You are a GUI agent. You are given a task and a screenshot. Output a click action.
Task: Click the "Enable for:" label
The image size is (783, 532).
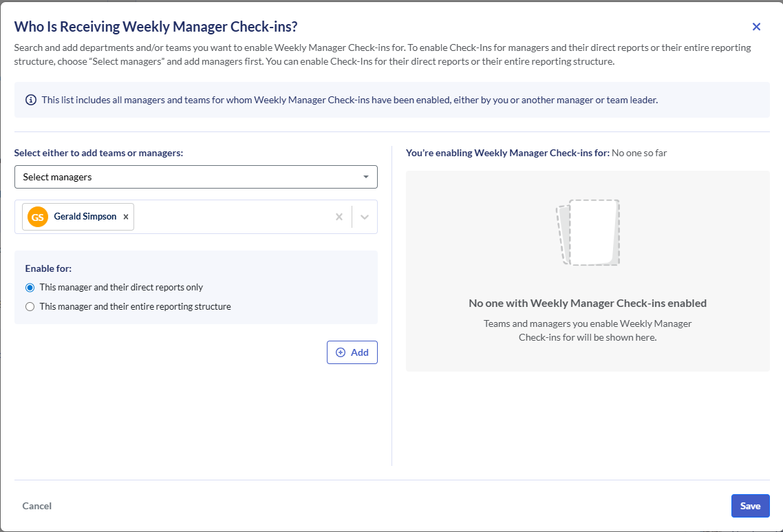pyautogui.click(x=48, y=268)
